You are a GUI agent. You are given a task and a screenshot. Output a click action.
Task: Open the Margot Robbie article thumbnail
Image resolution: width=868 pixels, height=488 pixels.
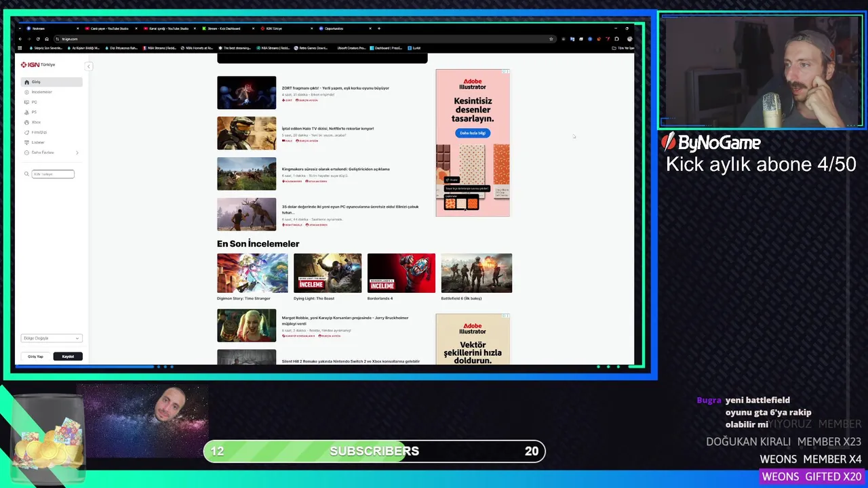click(x=246, y=325)
